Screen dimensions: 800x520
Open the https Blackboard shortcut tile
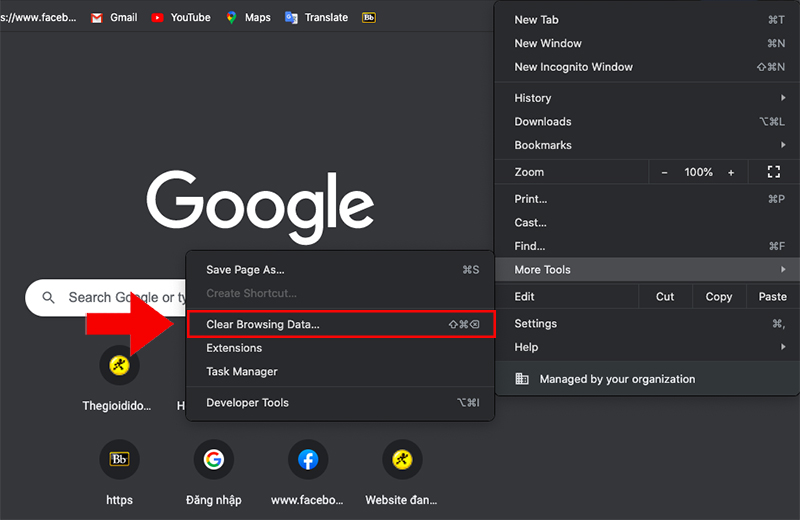point(119,473)
